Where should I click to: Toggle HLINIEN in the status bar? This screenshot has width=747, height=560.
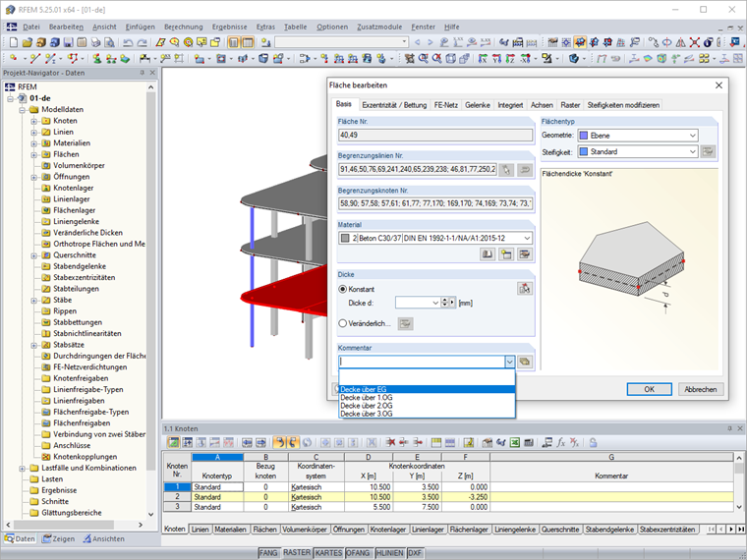(x=389, y=553)
